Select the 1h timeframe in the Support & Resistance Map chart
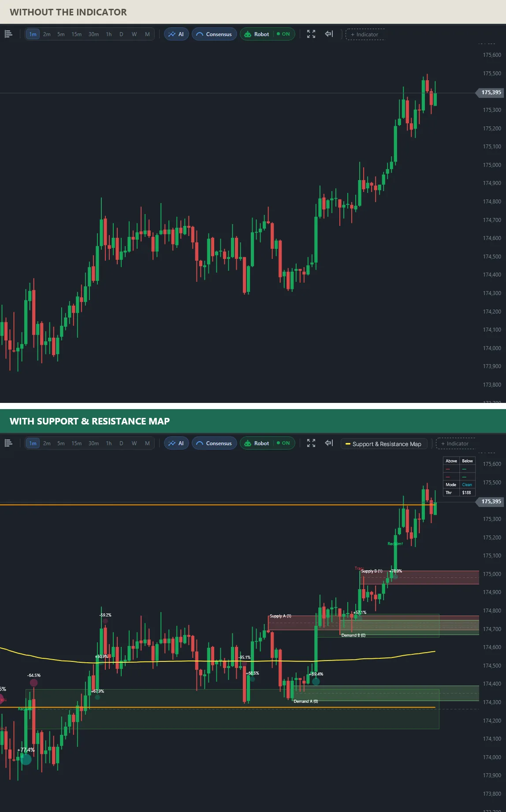 (x=109, y=443)
